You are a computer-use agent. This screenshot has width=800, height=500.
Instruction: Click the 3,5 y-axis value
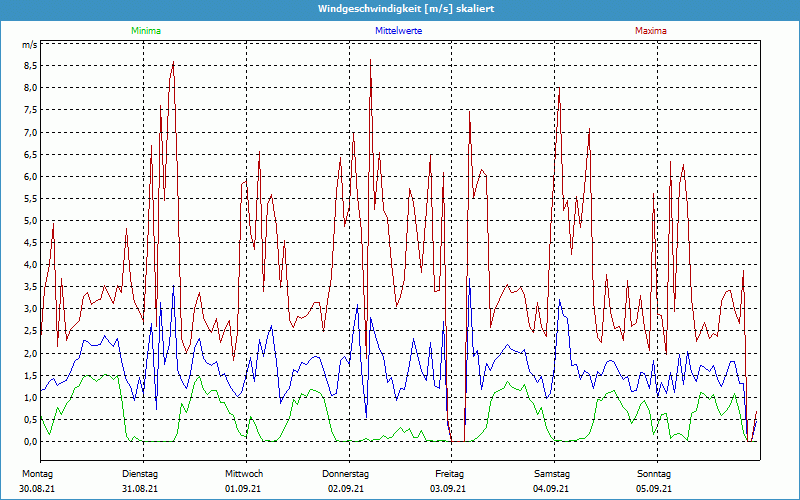(31, 286)
